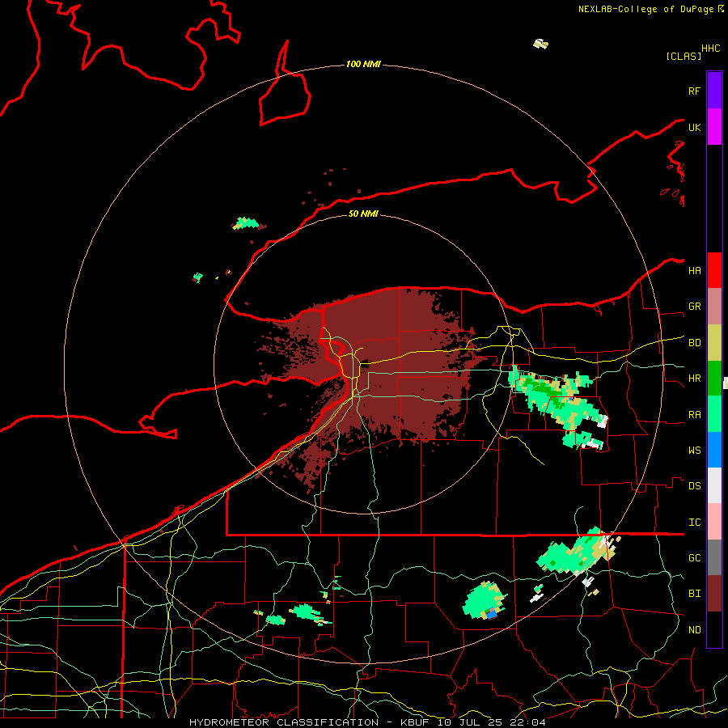The width and height of the screenshot is (728, 728).
Task: Click the magenta UK color swatch
Action: click(x=714, y=127)
